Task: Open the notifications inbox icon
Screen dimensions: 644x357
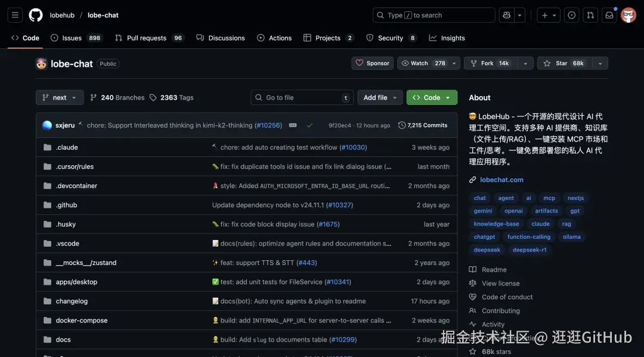Action: 609,15
